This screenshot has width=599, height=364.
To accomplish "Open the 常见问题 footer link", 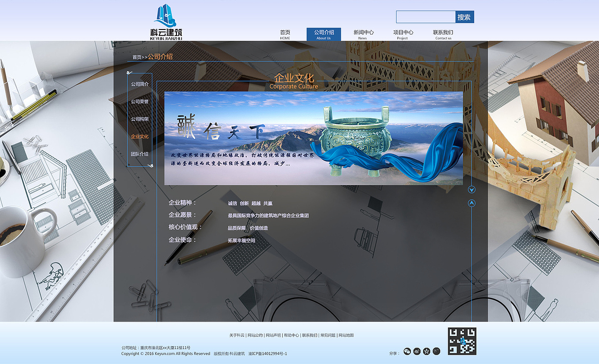I will click(328, 335).
